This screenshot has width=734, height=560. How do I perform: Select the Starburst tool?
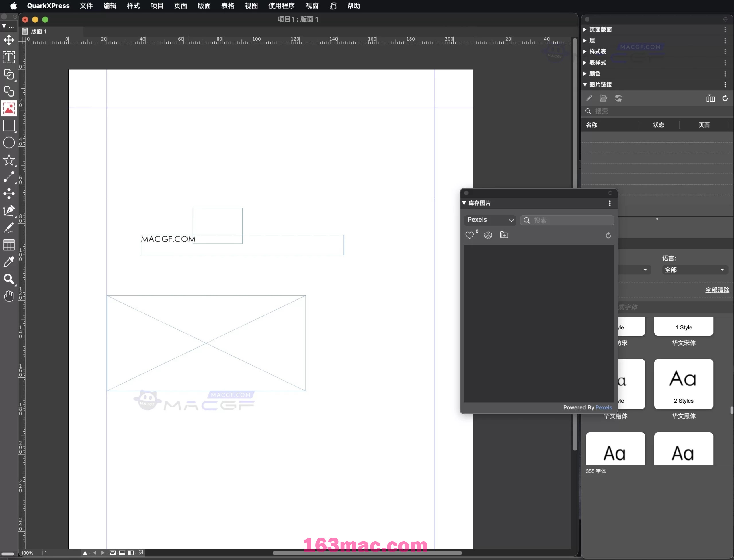[9, 160]
